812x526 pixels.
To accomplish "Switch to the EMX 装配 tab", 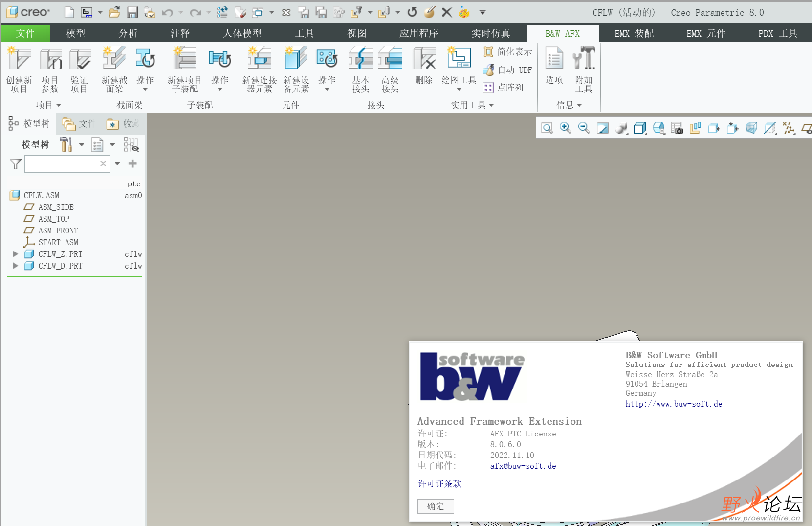I will click(x=634, y=33).
